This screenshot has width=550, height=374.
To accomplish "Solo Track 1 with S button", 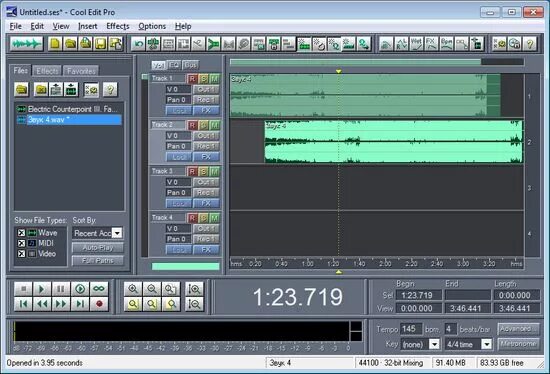I will pyautogui.click(x=203, y=79).
